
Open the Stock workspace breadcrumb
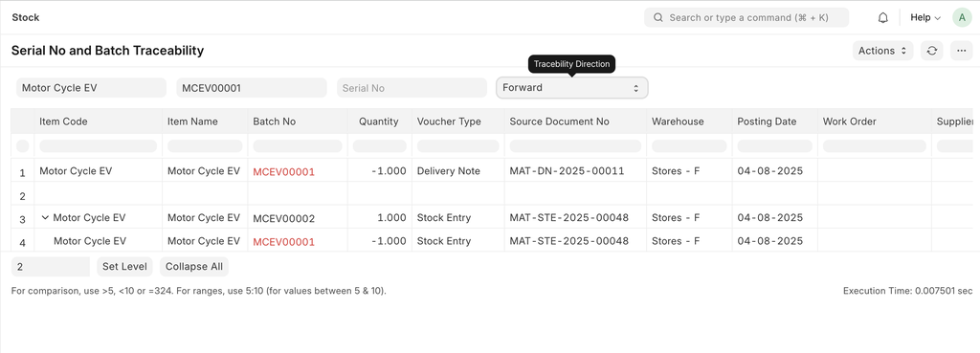click(26, 17)
